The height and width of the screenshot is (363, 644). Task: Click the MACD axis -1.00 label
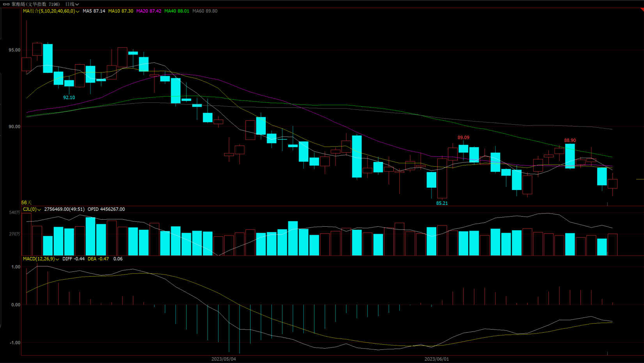point(15,343)
